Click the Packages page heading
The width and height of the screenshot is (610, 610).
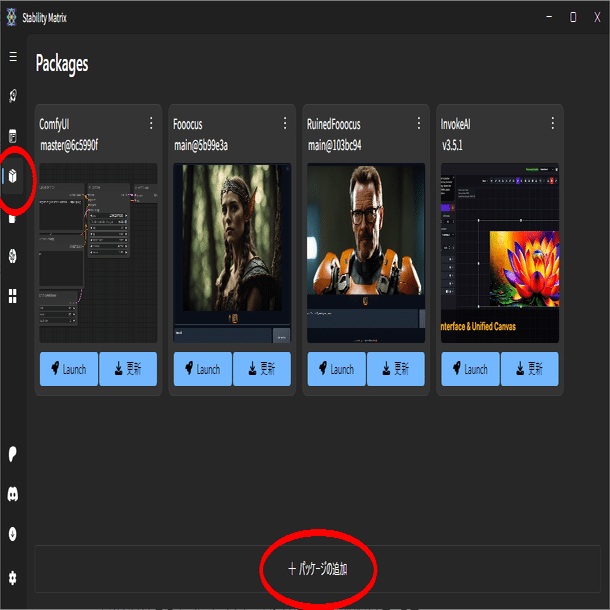point(62,64)
